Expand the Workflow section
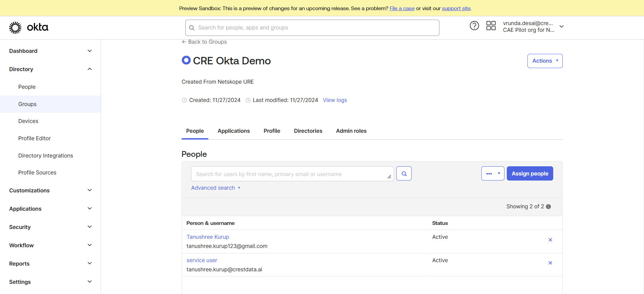Viewport: 644px width, 294px height. pos(50,245)
